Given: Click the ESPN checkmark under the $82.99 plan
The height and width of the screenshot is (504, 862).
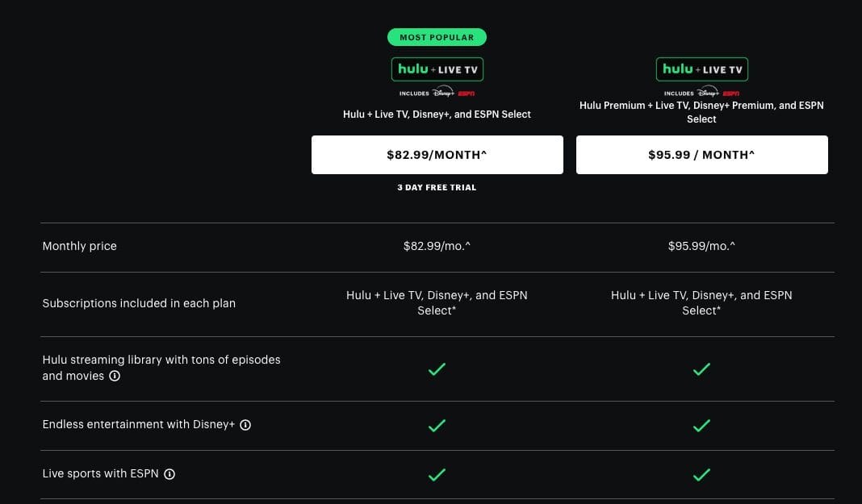Looking at the screenshot, I should (x=437, y=475).
